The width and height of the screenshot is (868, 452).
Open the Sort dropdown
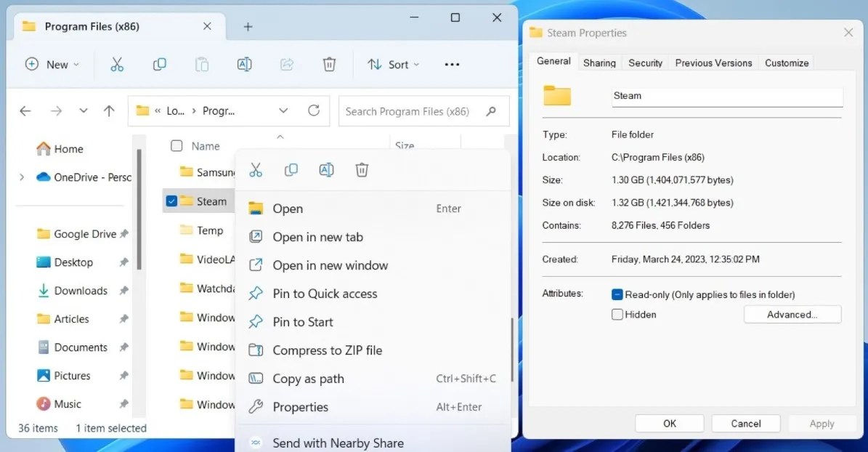[393, 64]
